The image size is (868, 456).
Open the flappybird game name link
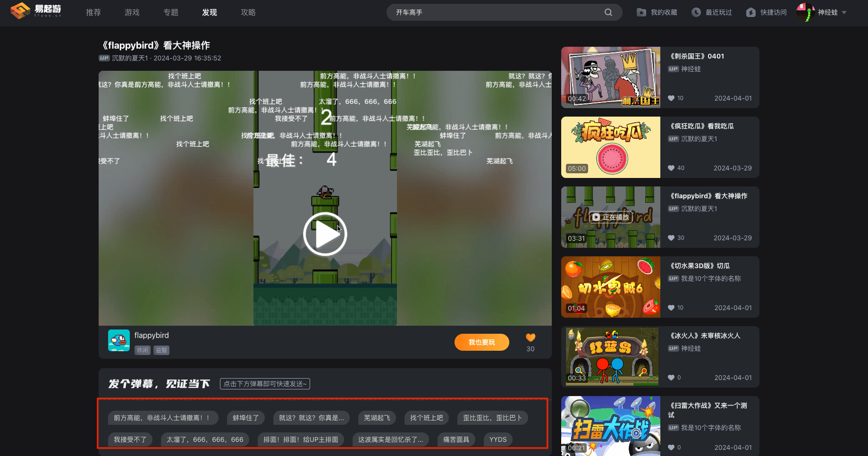(x=152, y=335)
